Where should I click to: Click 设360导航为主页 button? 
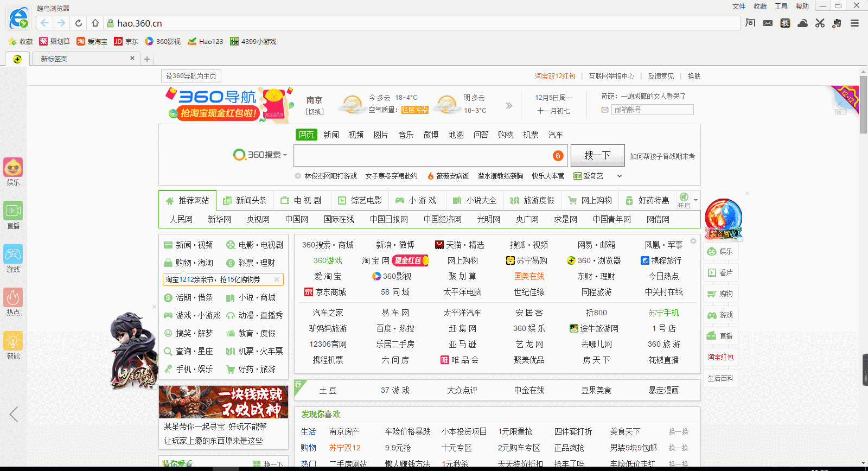191,76
